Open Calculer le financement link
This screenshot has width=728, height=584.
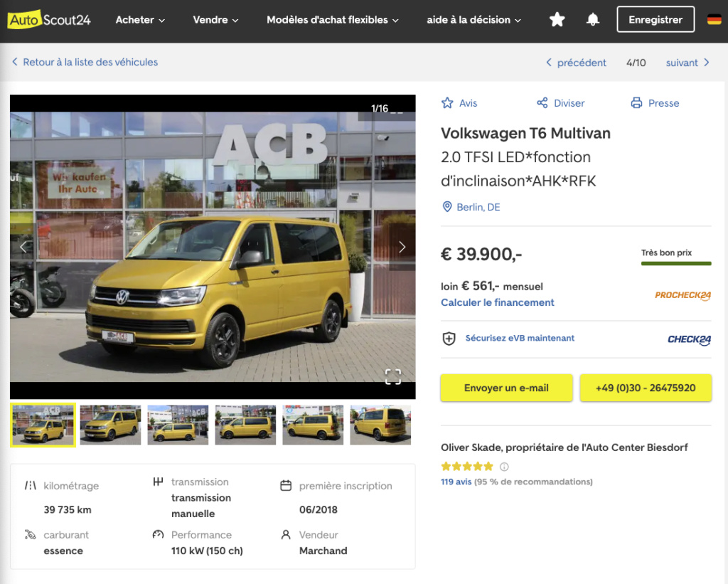(497, 302)
